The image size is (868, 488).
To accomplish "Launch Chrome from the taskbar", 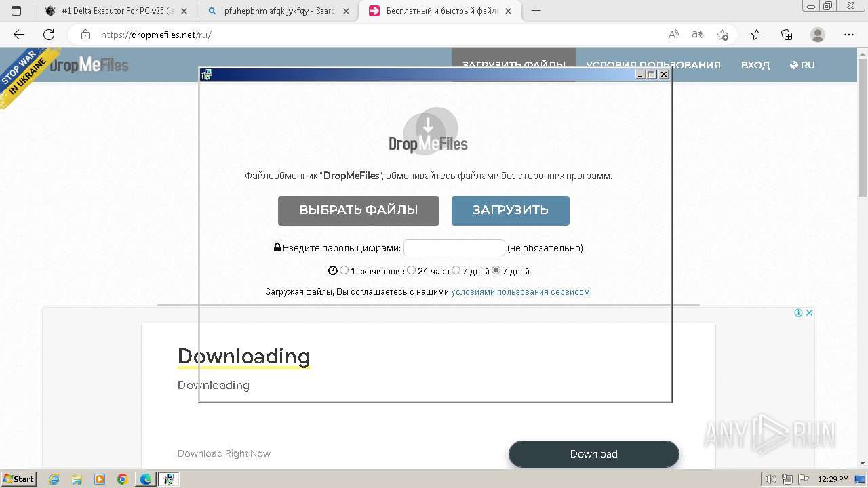I will (x=123, y=479).
